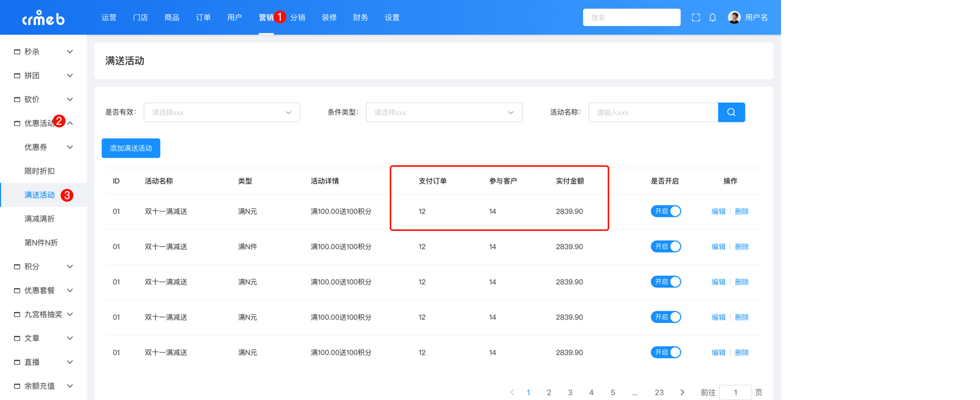Expand the 优惠券 submenu chevron
Viewport: 980px width, 400px height.
[x=70, y=147]
